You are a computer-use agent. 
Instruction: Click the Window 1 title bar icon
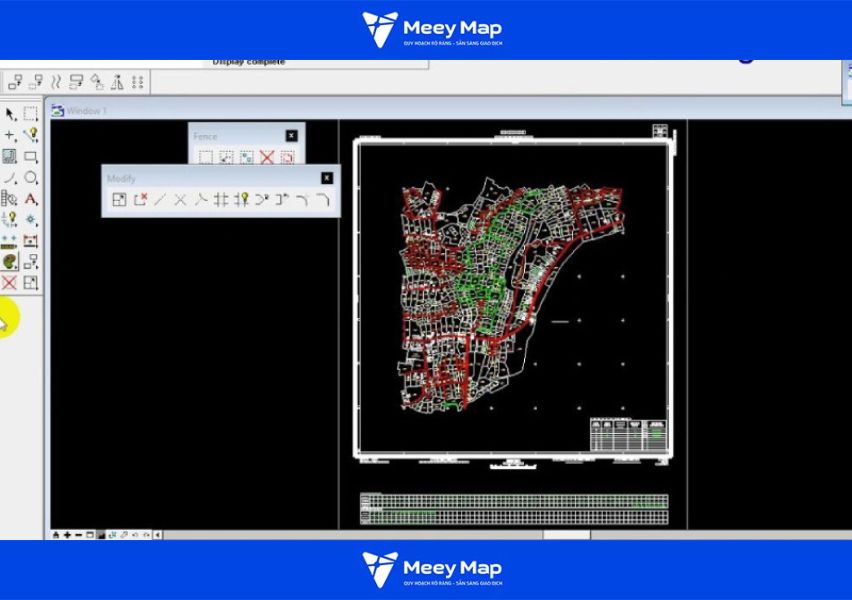58,110
